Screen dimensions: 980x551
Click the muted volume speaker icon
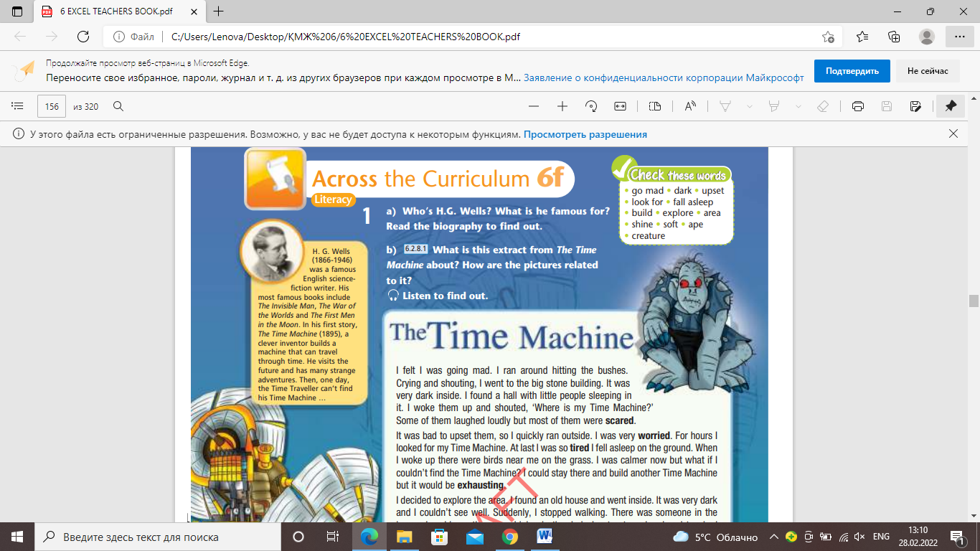pyautogui.click(x=860, y=537)
